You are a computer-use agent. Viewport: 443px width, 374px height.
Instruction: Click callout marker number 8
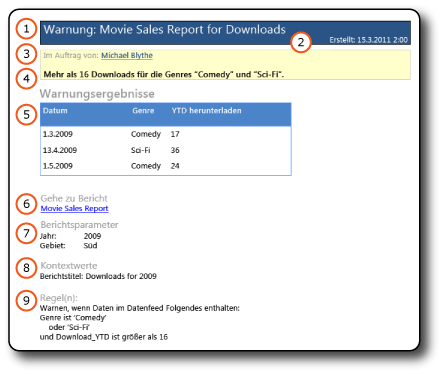point(26,268)
